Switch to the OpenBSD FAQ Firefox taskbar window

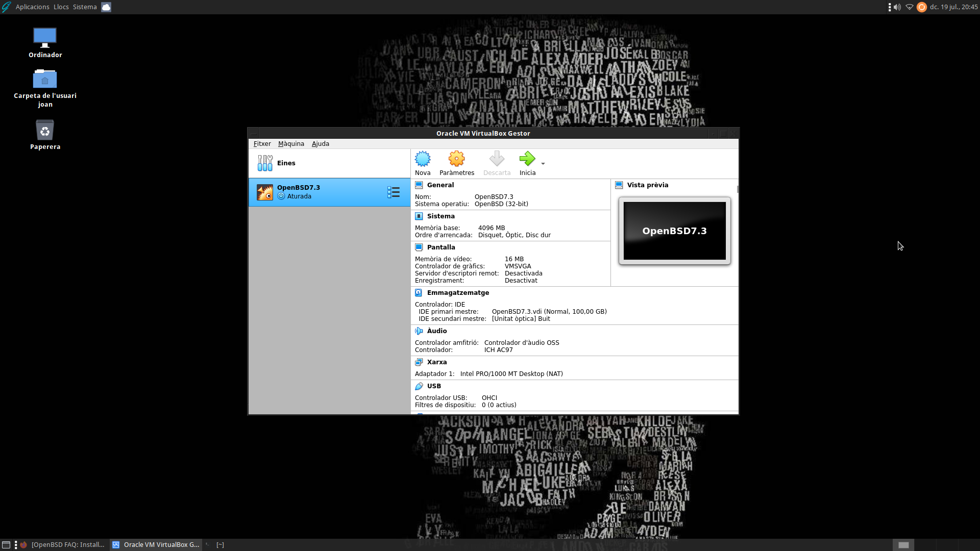tap(62, 545)
